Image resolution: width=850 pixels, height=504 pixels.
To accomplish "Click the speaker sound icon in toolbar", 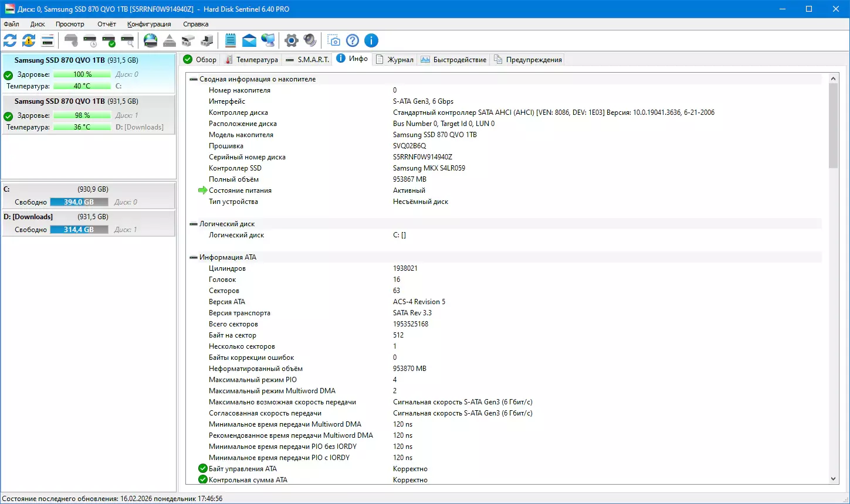I will 310,40.
